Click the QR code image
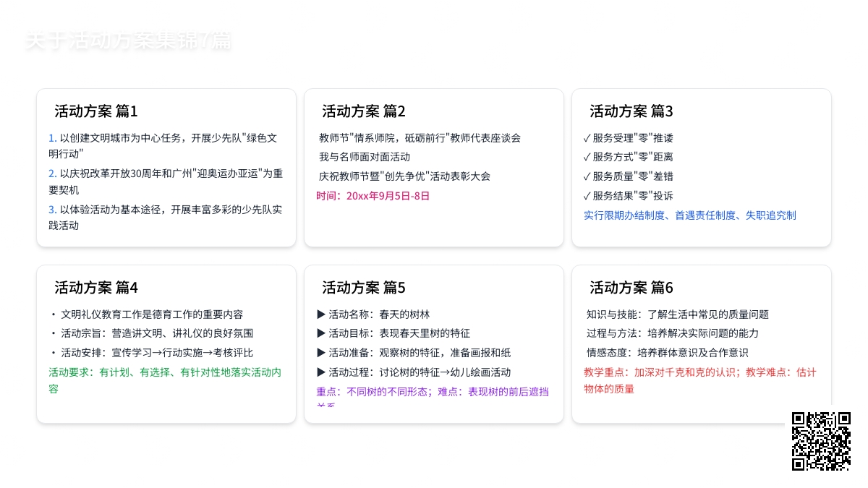This screenshot has height=488, width=868. 821,441
